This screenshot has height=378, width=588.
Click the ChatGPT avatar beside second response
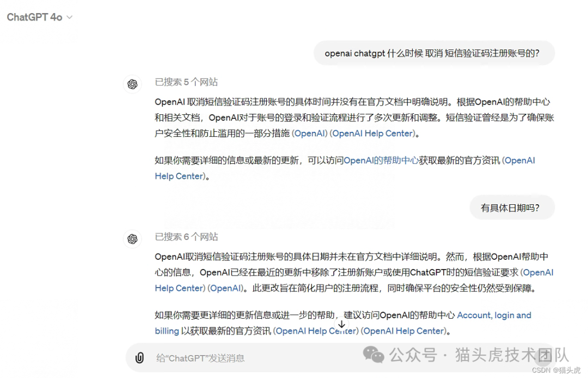132,239
